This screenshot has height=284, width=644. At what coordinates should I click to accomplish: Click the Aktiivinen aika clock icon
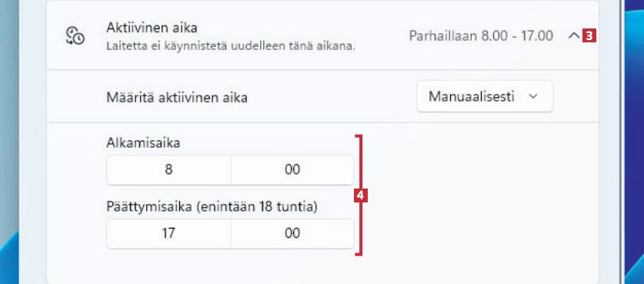tap(75, 35)
